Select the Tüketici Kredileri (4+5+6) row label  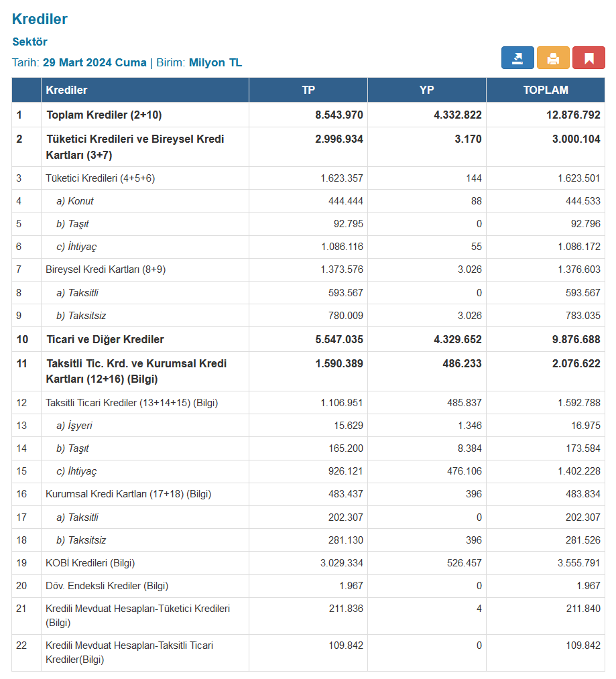(100, 178)
